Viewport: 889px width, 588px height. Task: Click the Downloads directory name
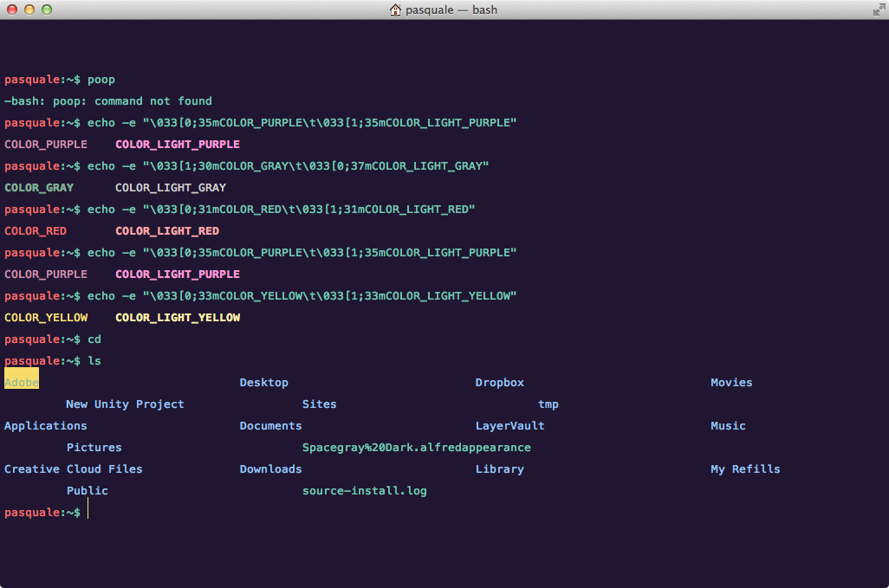click(270, 469)
